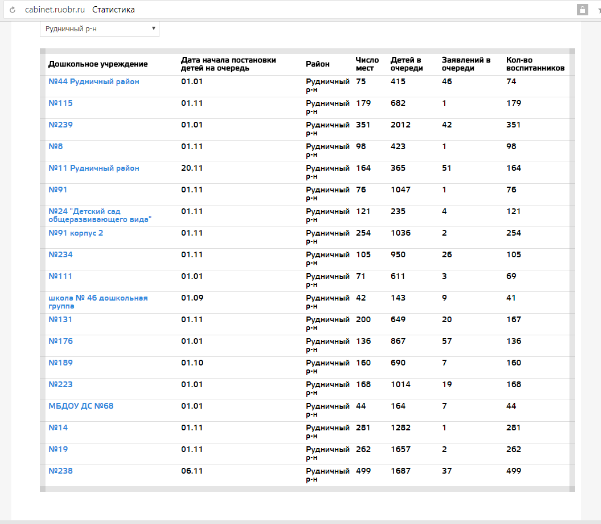
Task: Click the cabinet.ruobr.ru address field
Action: point(55,10)
